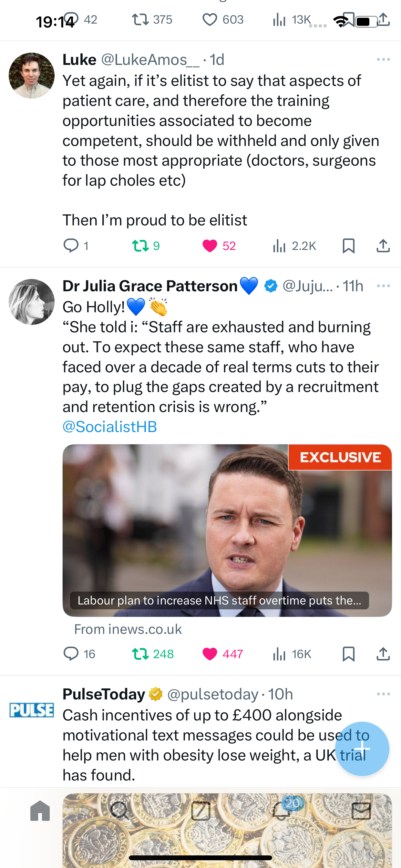The image size is (401, 868).
Task: Open more options for PulseToday tweet
Action: pos(384,694)
